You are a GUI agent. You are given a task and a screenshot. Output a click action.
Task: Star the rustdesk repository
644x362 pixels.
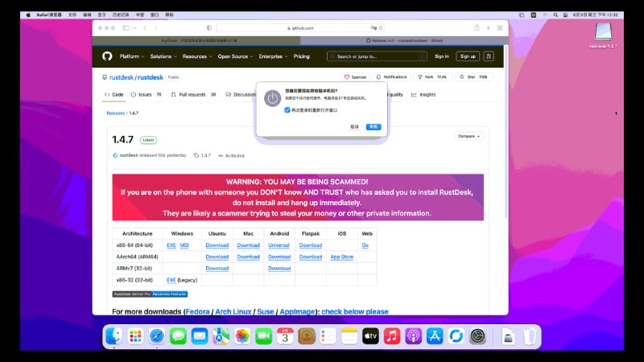473,76
